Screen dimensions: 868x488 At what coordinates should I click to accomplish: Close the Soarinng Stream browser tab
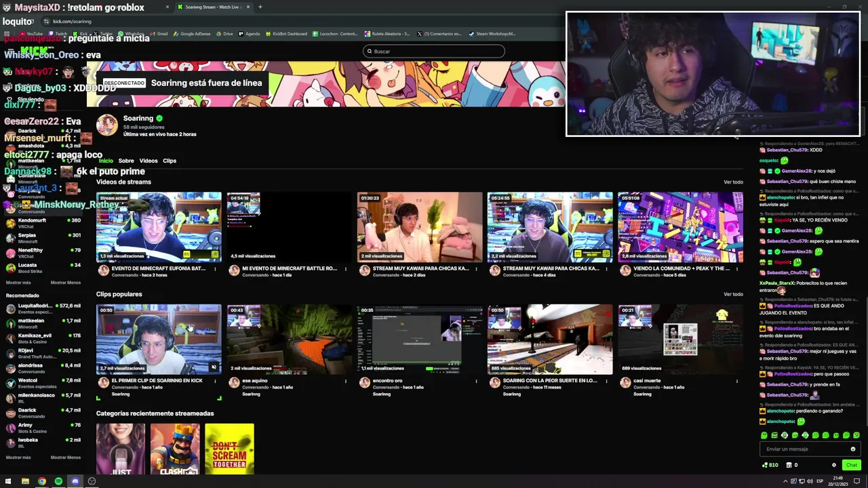(248, 7)
